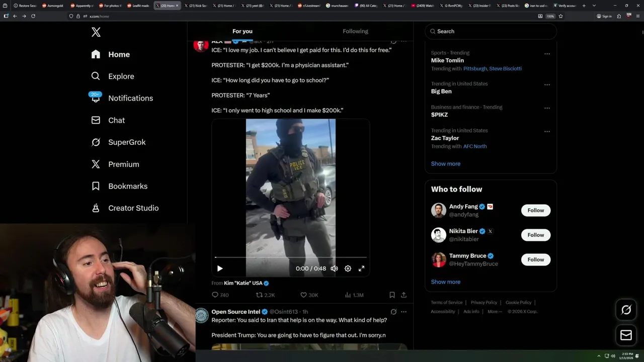Image resolution: width=644 pixels, height=362 pixels.
Task: Open the Cookie Policy footer link
Action: (518, 303)
